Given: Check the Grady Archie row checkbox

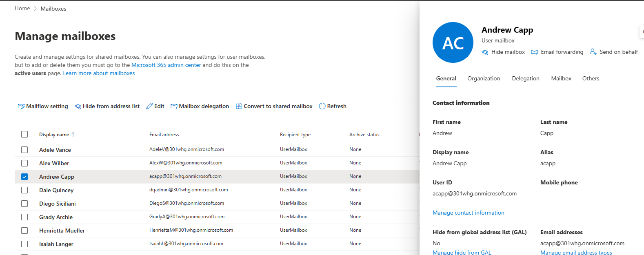Looking at the screenshot, I should (24, 217).
